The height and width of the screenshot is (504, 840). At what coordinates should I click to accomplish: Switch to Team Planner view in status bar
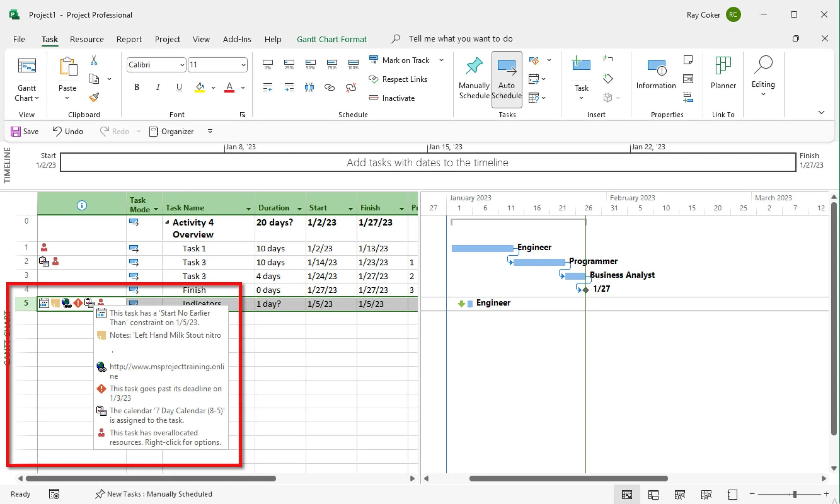click(x=680, y=495)
